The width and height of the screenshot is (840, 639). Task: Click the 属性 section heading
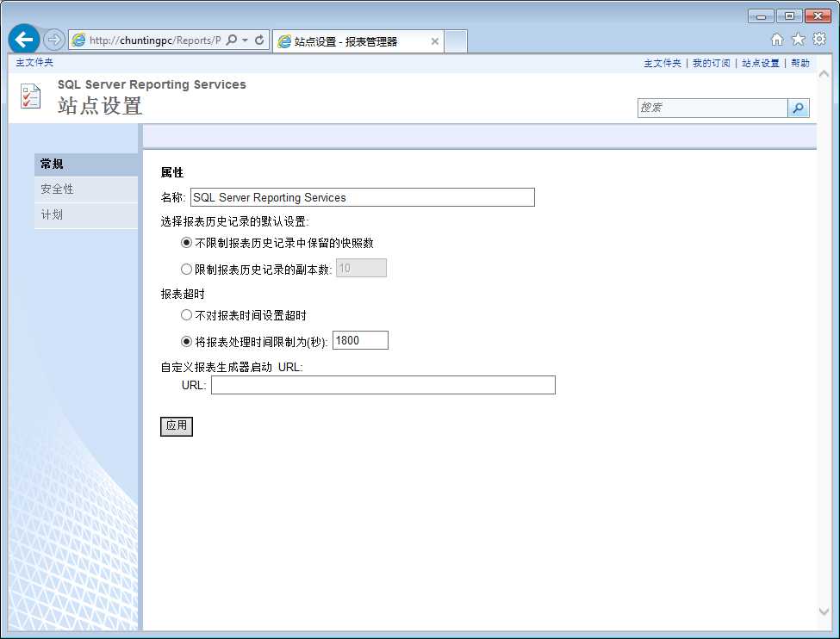click(172, 172)
